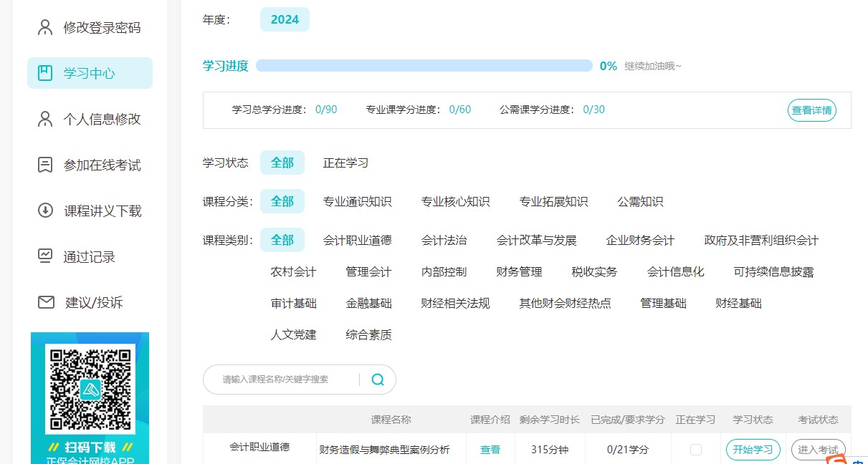
Task: Click the course keyword search input field
Action: pos(287,380)
